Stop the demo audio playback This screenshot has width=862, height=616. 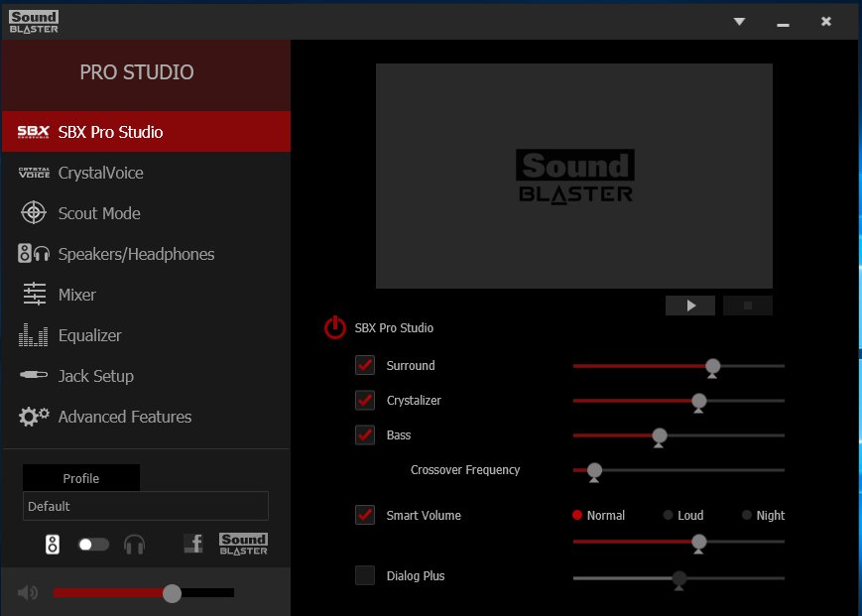point(748,306)
